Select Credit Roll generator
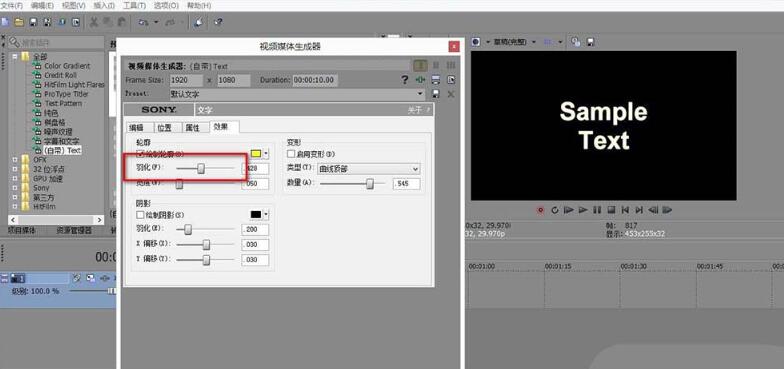The image size is (784, 369). pyautogui.click(x=60, y=76)
